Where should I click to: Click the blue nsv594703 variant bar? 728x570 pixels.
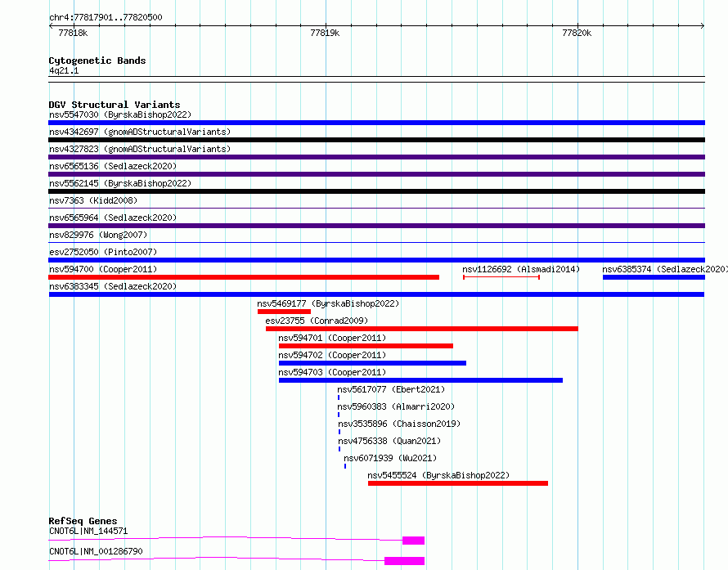pos(420,380)
